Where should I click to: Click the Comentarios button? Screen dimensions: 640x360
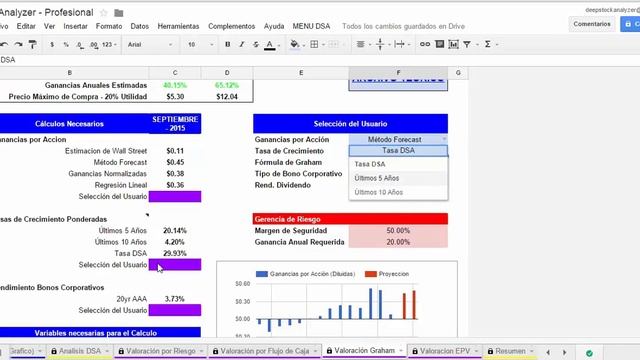pyautogui.click(x=592, y=24)
